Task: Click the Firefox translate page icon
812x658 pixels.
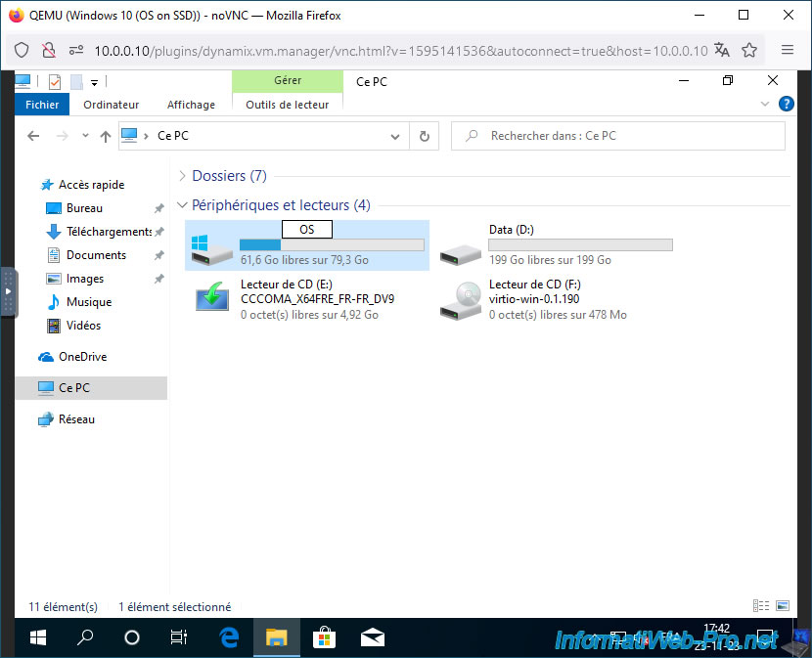Action: 722,50
